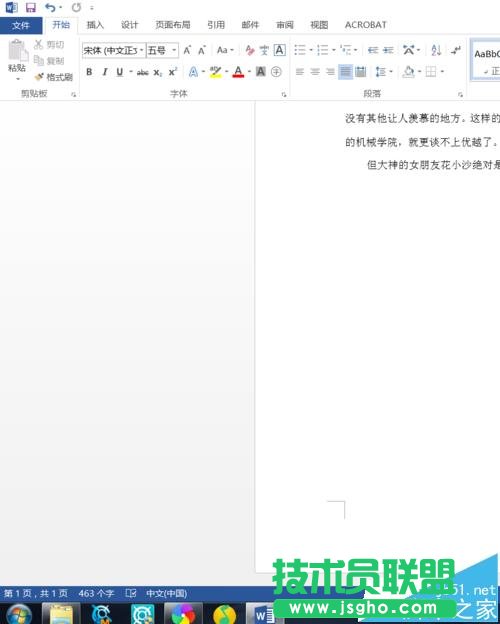Toggle strikethrough abc formatting
500x624 pixels.
pyautogui.click(x=143, y=72)
